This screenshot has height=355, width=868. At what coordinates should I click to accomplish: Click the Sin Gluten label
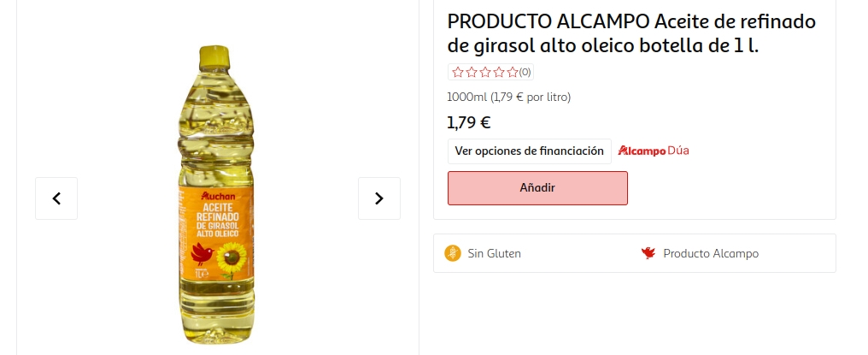tap(494, 254)
